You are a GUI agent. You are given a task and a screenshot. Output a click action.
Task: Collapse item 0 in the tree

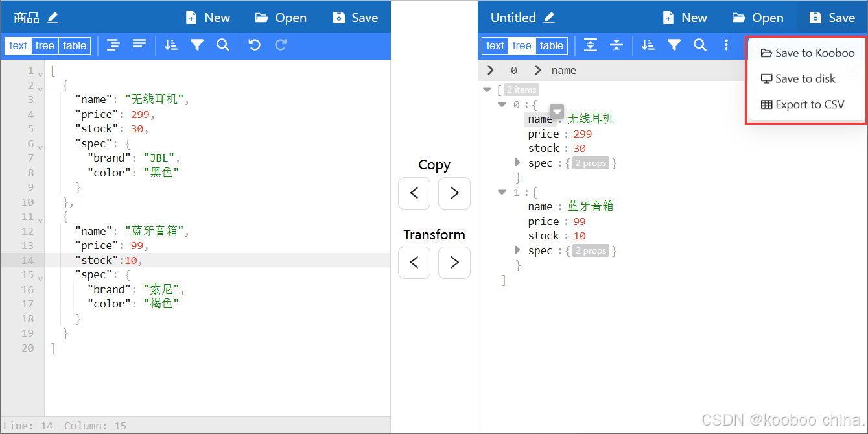[502, 104]
